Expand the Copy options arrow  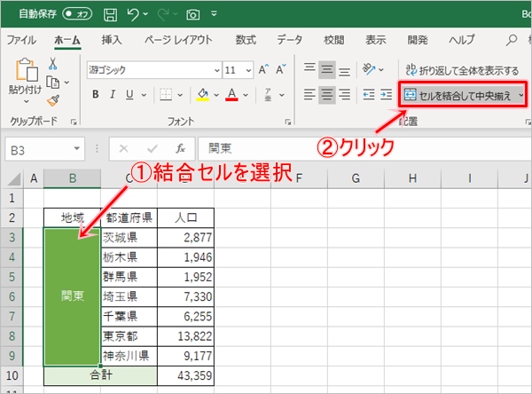66,83
